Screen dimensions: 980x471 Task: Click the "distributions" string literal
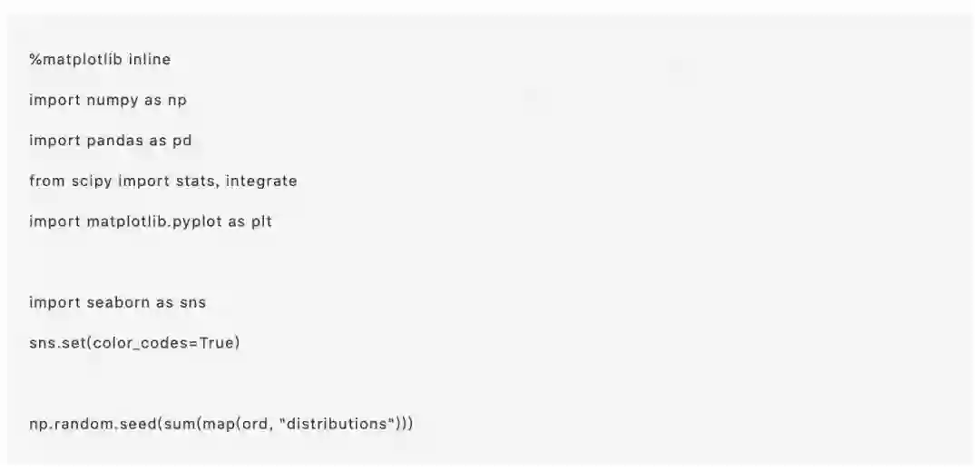[x=340, y=424]
